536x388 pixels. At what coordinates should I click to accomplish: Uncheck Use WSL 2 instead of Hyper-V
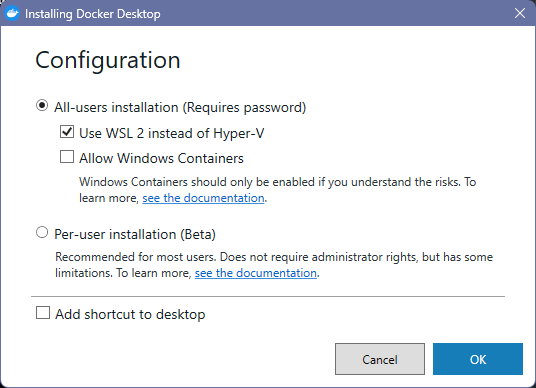pyautogui.click(x=67, y=132)
